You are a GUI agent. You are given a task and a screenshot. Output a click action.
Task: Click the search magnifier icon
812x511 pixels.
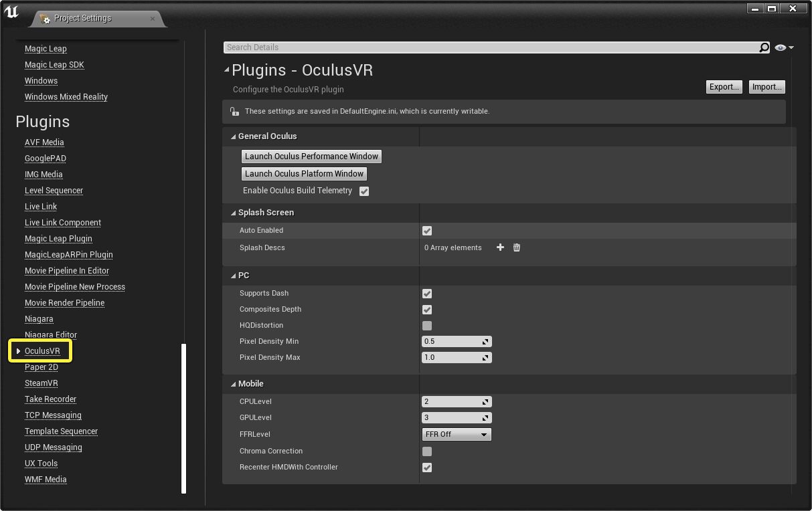(764, 47)
